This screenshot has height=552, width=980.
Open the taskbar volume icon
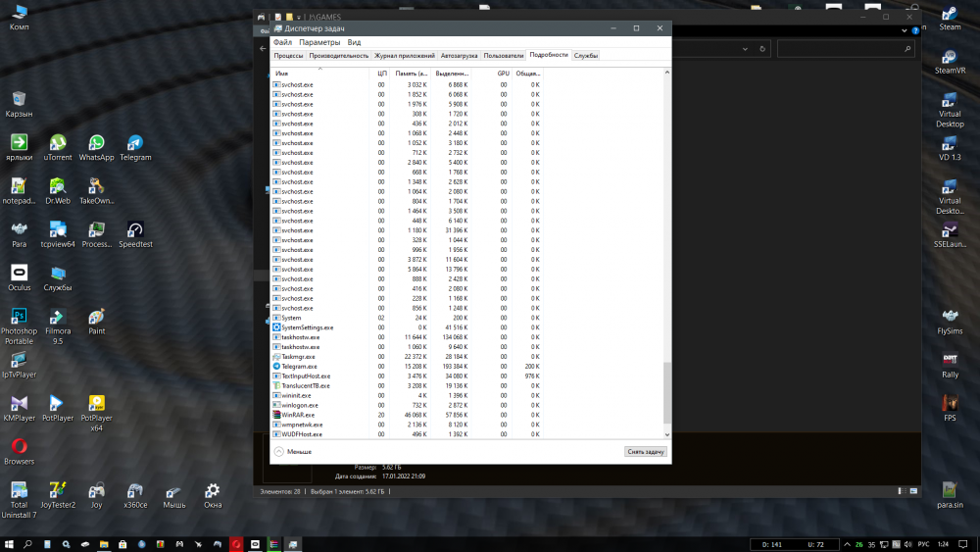point(908,544)
